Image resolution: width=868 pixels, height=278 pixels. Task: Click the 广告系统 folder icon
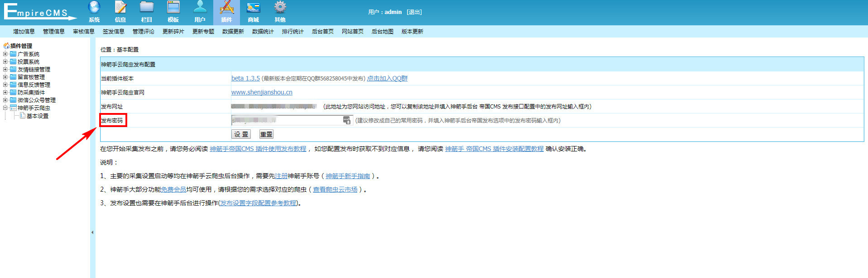click(x=13, y=54)
